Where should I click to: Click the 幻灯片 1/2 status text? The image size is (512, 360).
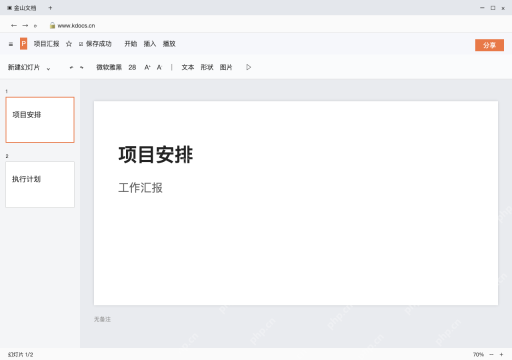pos(21,354)
